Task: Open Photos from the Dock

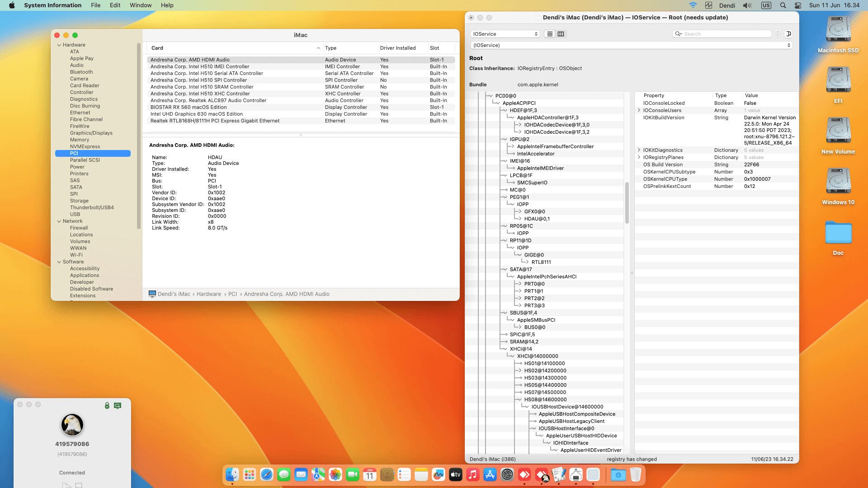Action: 335,474
